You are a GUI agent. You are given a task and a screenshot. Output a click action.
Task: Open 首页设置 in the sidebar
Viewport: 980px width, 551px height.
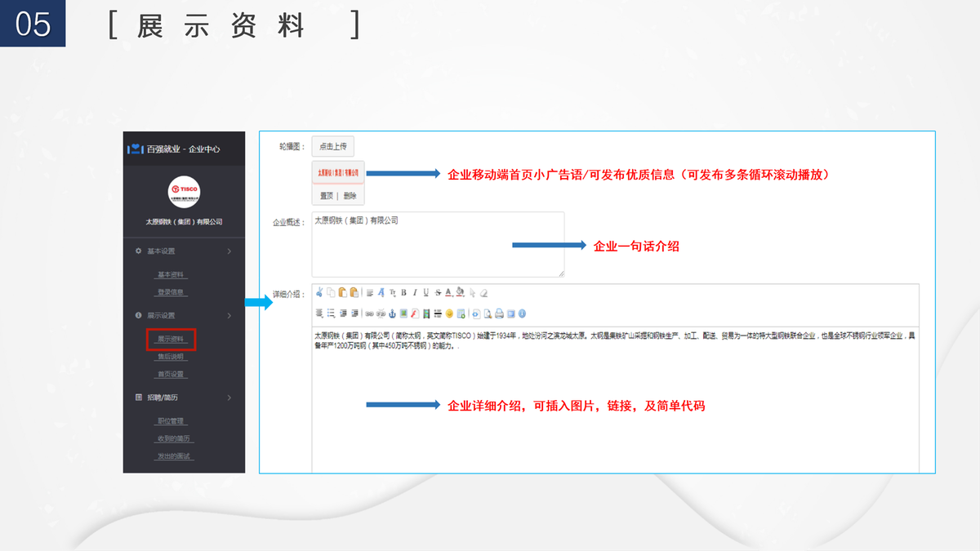coord(171,375)
